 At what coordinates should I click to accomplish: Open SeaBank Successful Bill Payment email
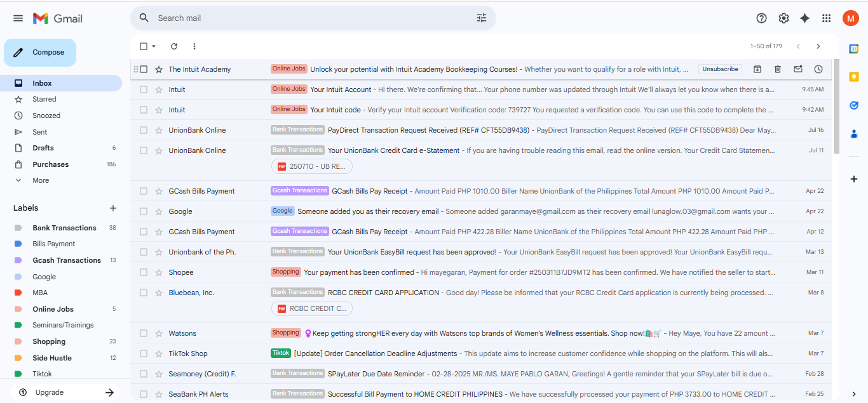click(x=481, y=394)
